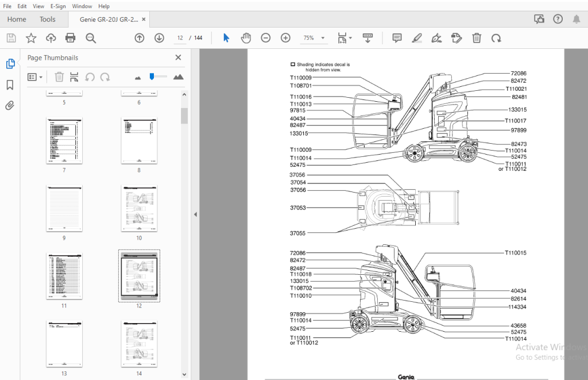Adjust the thumbnail size slider
The width and height of the screenshot is (588, 380).
[x=152, y=76]
